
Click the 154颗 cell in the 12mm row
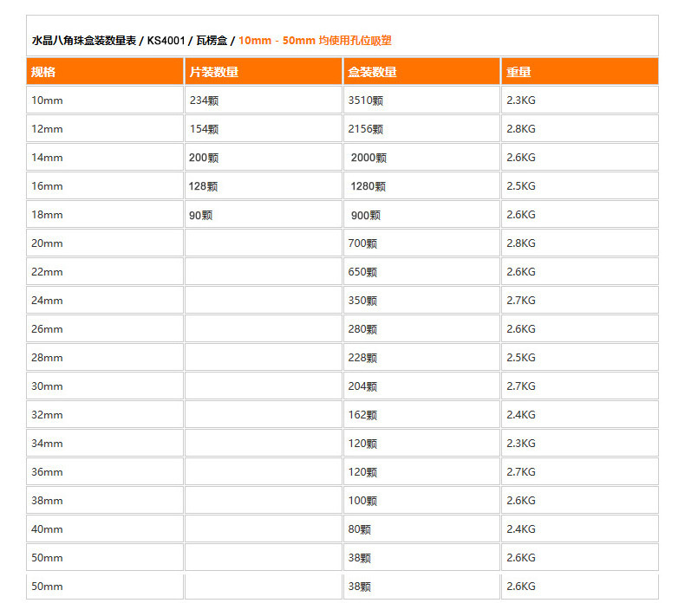click(x=204, y=129)
